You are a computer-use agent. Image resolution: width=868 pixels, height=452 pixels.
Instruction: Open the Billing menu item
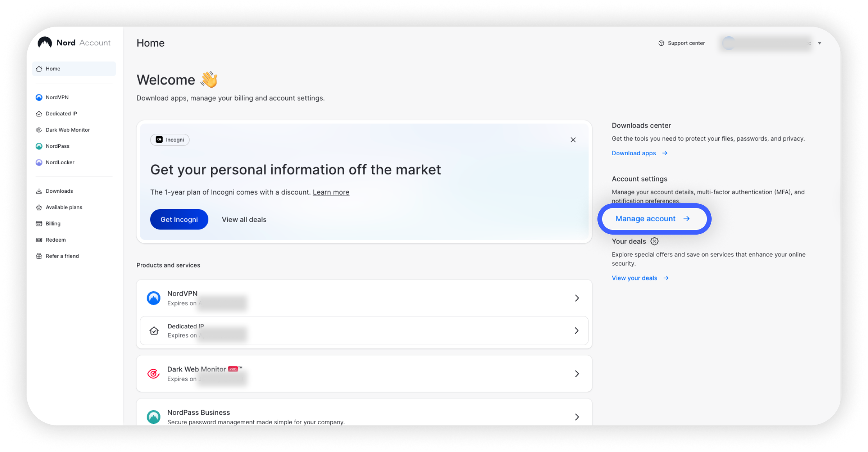click(x=53, y=224)
